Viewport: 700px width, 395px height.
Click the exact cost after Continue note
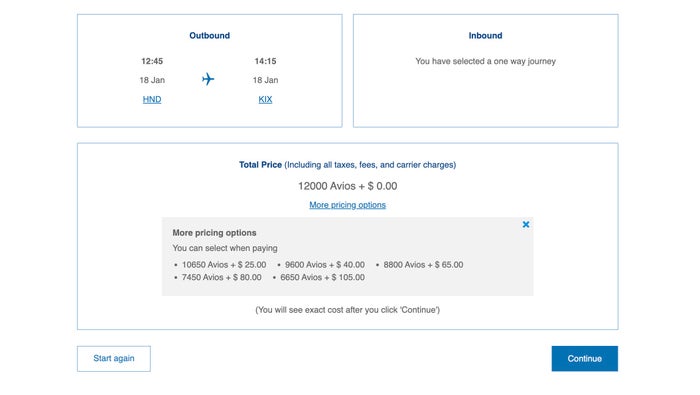coord(347,310)
